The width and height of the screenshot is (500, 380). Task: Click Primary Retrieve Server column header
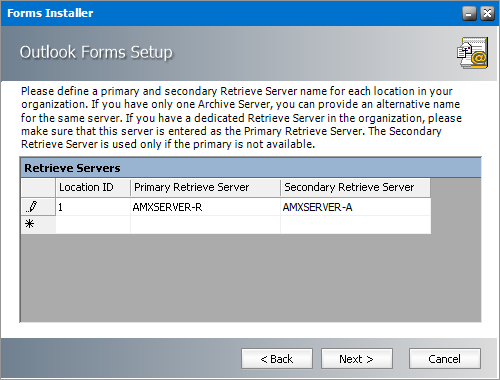pyautogui.click(x=205, y=187)
